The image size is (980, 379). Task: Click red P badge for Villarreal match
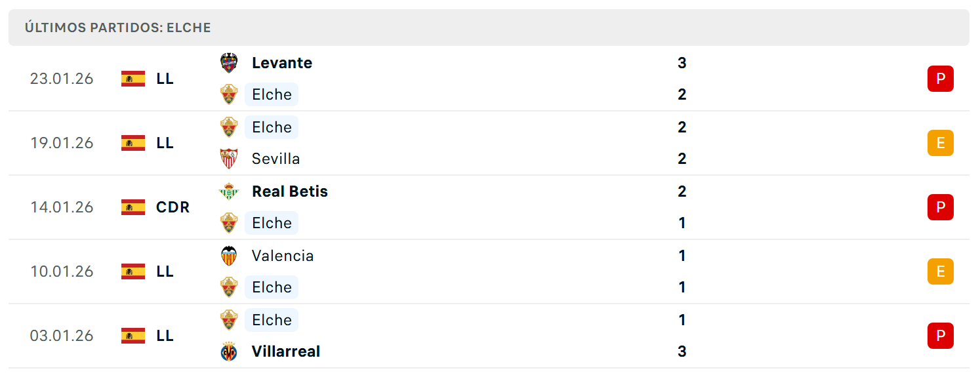[x=940, y=336]
